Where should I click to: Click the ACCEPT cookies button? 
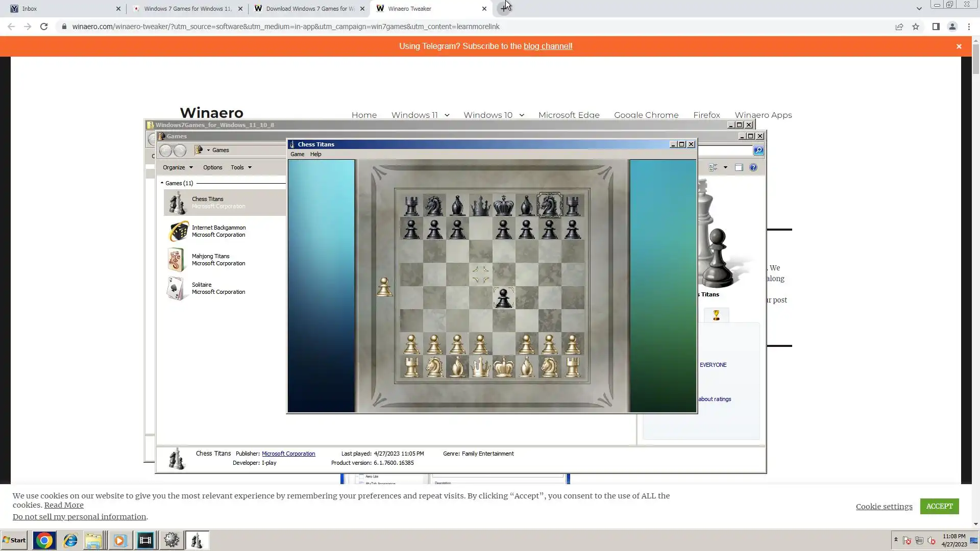tap(939, 506)
